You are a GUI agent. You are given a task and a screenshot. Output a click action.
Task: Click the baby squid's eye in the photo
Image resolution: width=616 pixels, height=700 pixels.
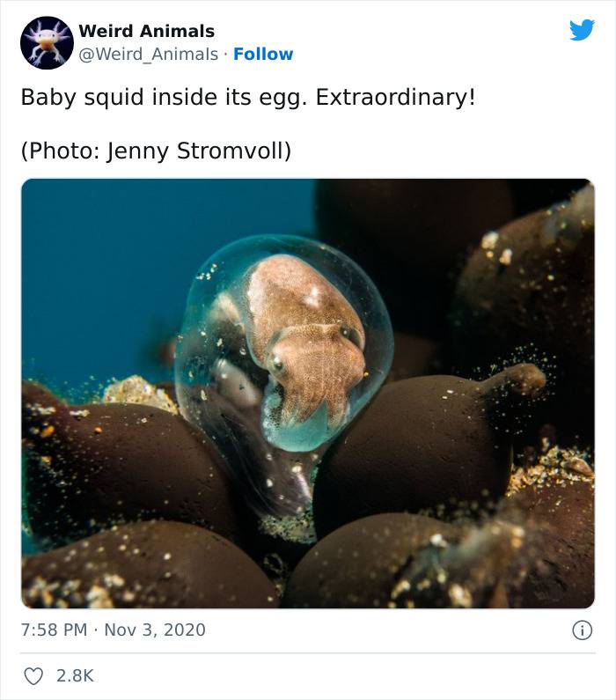(277, 364)
